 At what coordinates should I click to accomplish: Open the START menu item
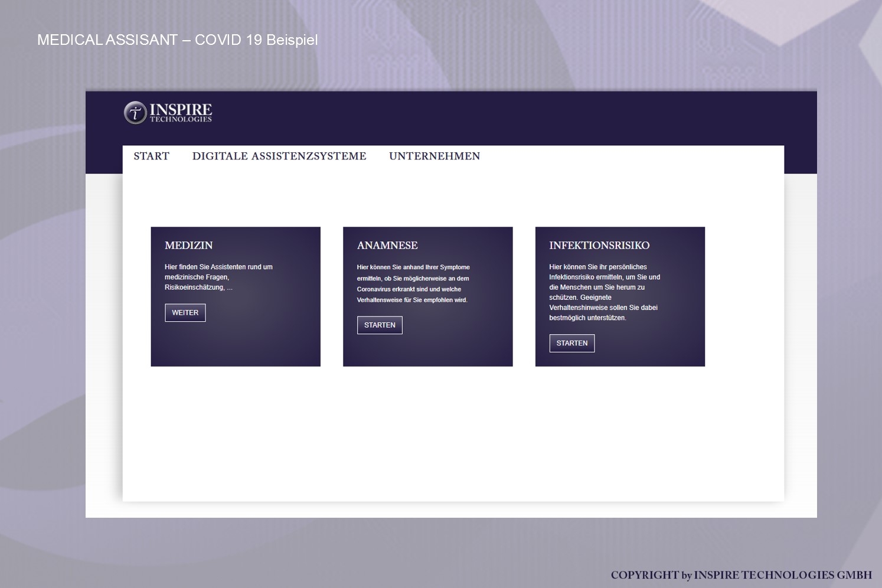(x=152, y=156)
